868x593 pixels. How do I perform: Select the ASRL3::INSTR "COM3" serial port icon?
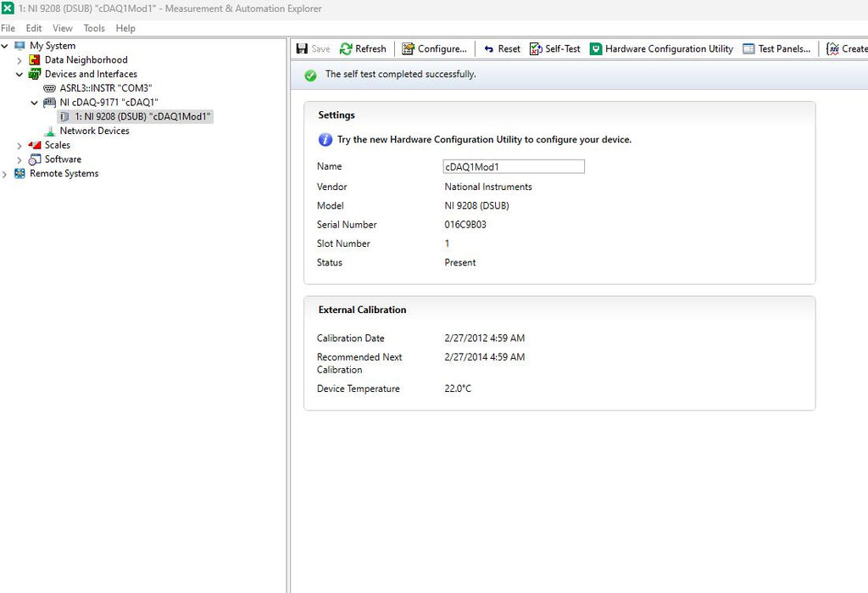49,88
